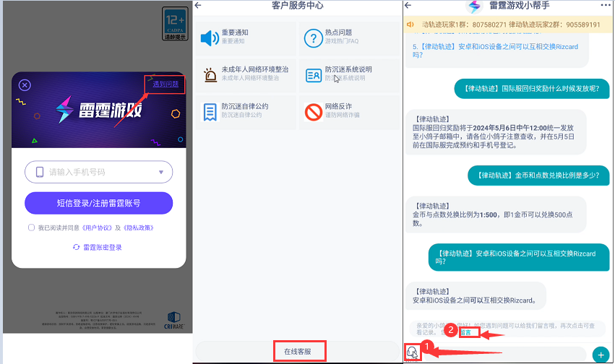The width and height of the screenshot is (615, 364).
Task: Open 网络反诈 prohibition icon
Action: [314, 112]
